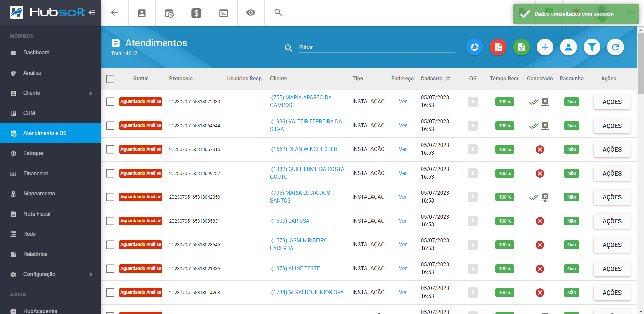Open the terminal console toolbar icon

click(224, 13)
